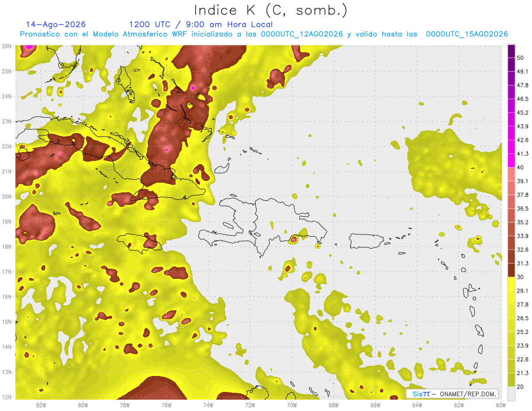
Task: Click the '27.8' value on the color scale
Action: [x=523, y=305]
